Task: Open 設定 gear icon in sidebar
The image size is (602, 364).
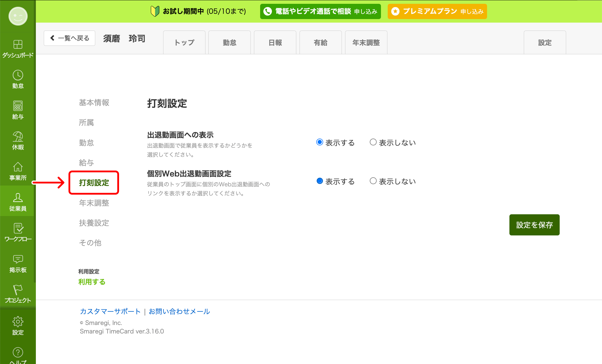Action: click(x=18, y=322)
